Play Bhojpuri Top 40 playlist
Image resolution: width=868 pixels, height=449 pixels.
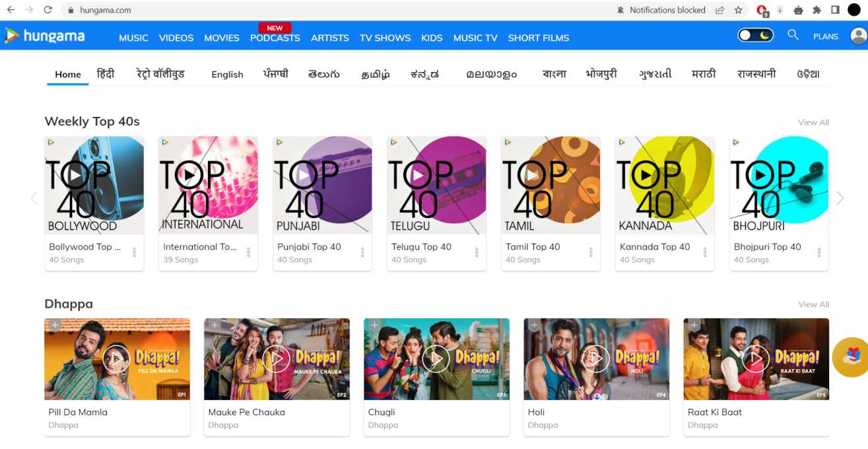coord(761,175)
